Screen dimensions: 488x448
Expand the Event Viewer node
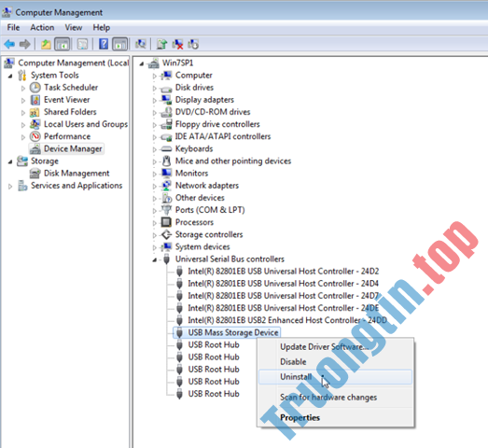click(23, 100)
